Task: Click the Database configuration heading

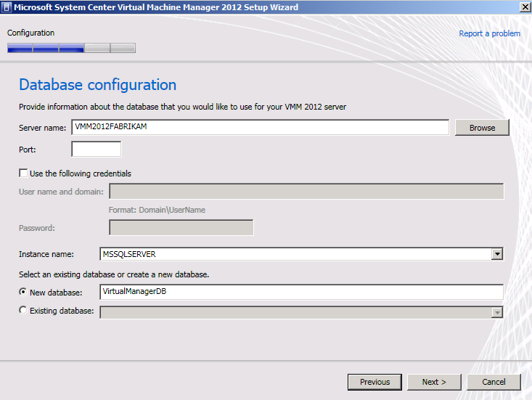Action: pos(98,85)
